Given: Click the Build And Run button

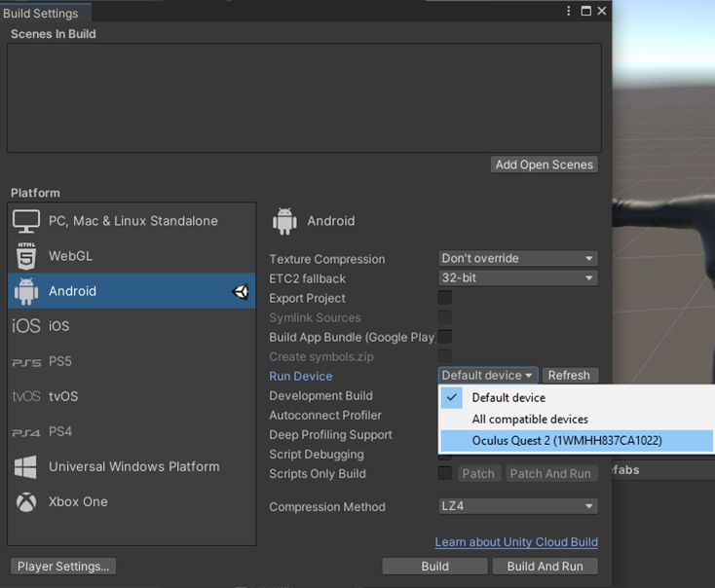Looking at the screenshot, I should 545,567.
